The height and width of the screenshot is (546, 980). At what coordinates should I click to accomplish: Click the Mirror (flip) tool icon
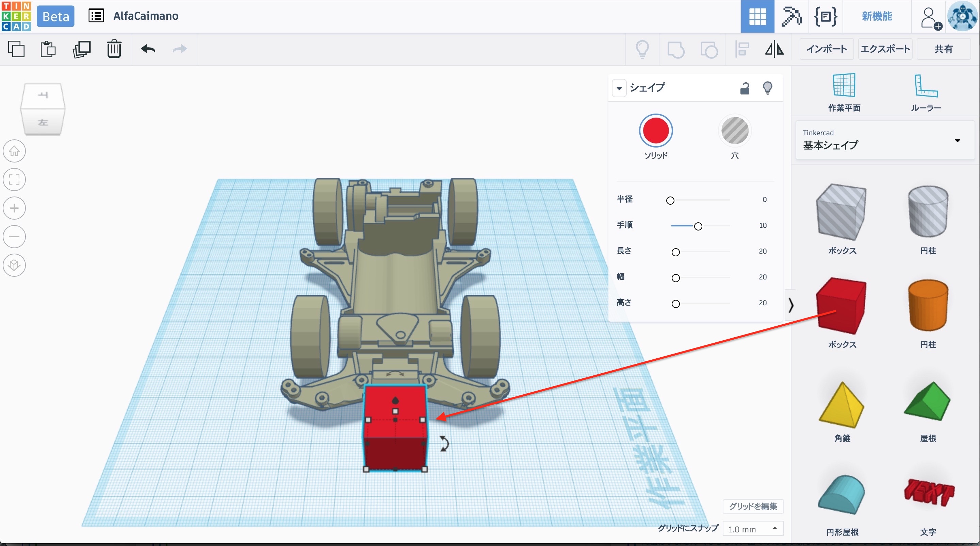click(x=774, y=49)
